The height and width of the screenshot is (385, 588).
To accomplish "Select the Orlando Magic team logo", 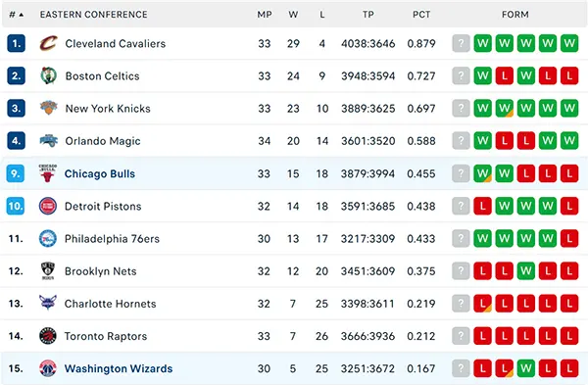I will 48,141.
